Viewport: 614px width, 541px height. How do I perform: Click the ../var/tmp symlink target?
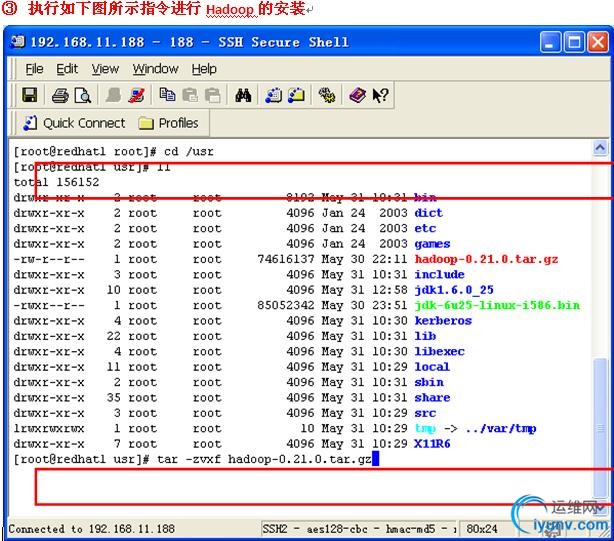pos(501,428)
